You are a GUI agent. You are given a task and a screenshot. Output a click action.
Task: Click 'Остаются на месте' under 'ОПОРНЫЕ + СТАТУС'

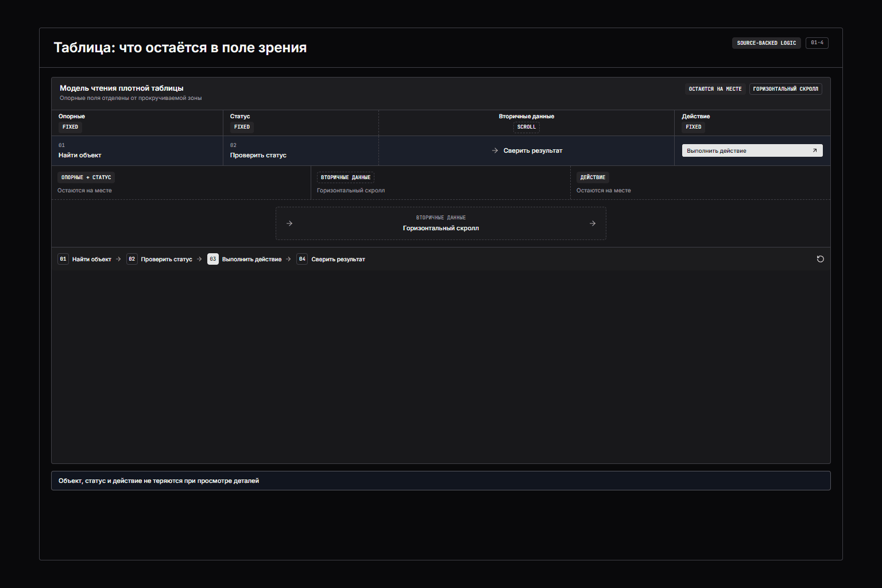pos(84,191)
